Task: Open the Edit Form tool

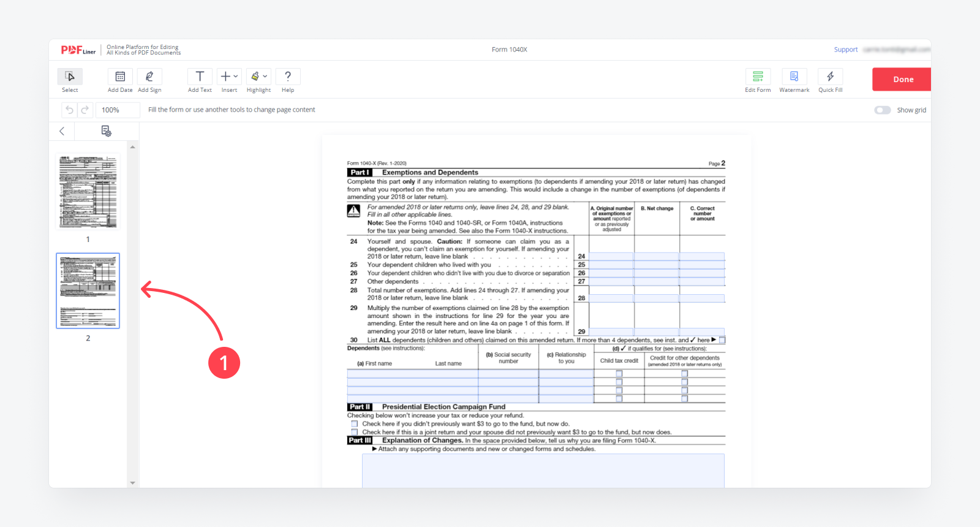Action: click(x=758, y=77)
